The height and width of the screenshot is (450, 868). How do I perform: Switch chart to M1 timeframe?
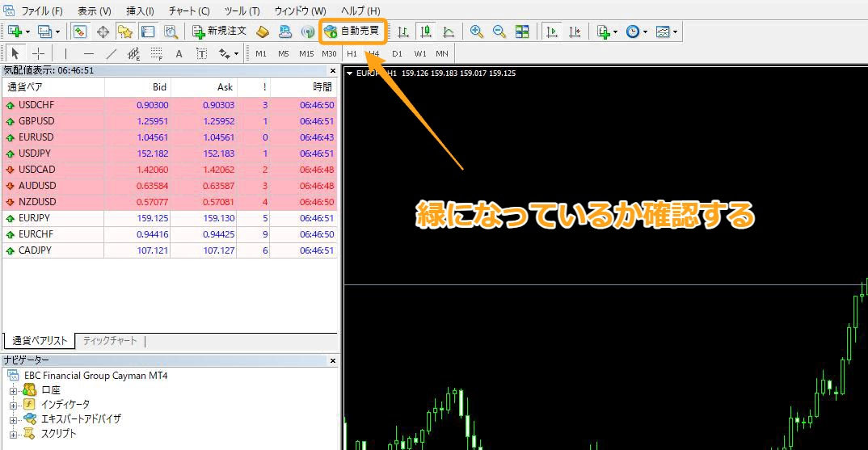[x=261, y=53]
